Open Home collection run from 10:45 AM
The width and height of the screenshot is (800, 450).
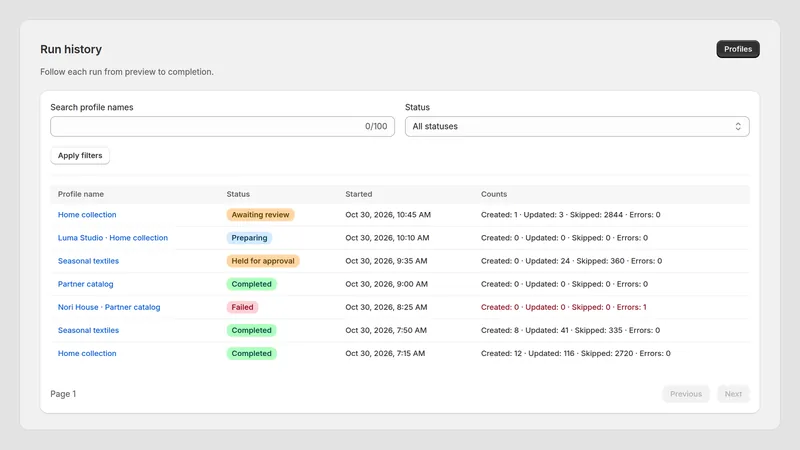[87, 215]
